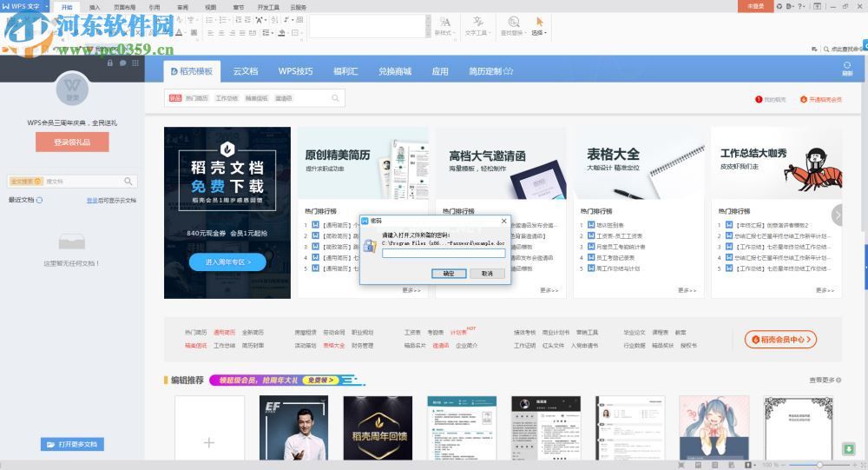Screen dimensions: 868x470
Task: Click 更多>> under 表格大全 ranking
Action: (687, 290)
